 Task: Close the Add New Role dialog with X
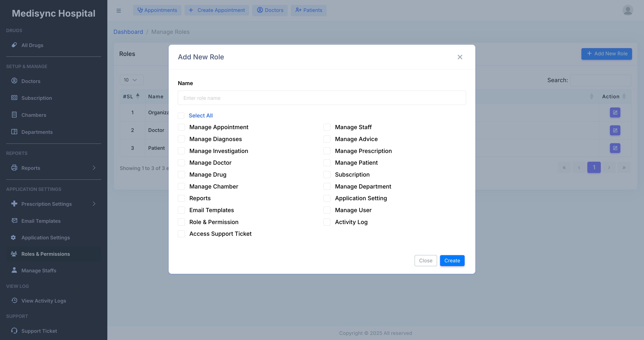click(460, 57)
